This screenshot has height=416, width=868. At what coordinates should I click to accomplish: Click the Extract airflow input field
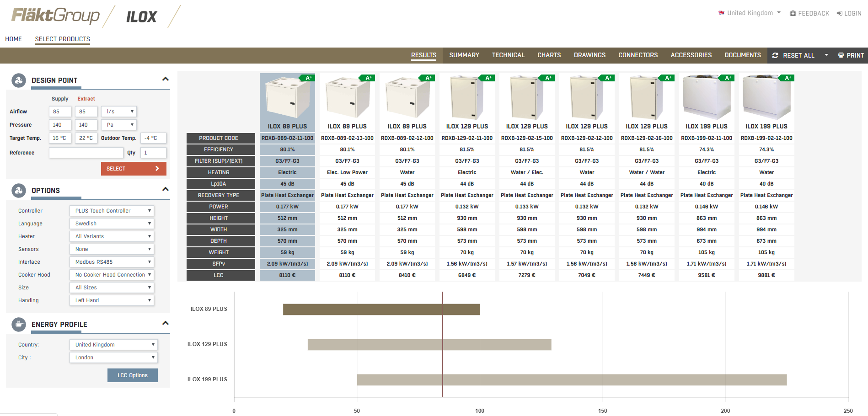click(86, 112)
